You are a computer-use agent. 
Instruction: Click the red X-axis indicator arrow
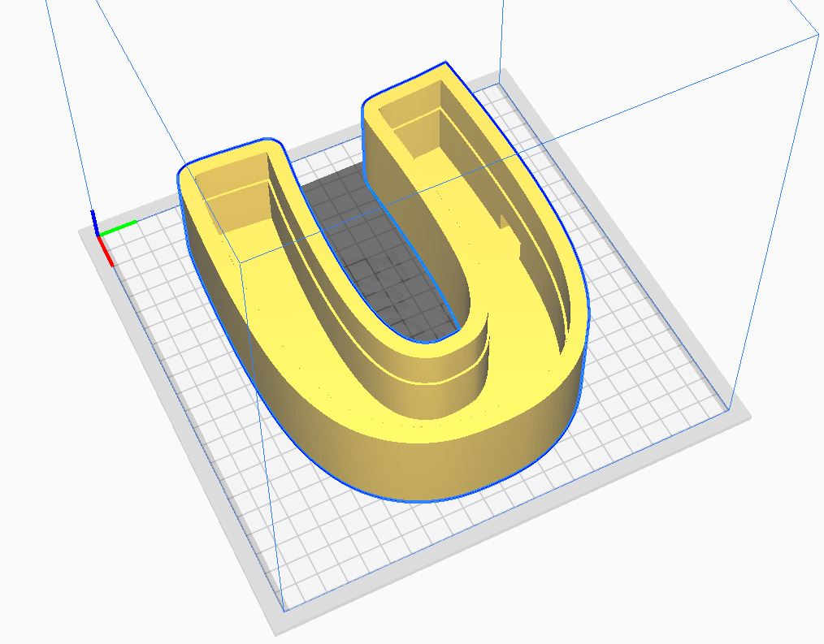coord(103,248)
